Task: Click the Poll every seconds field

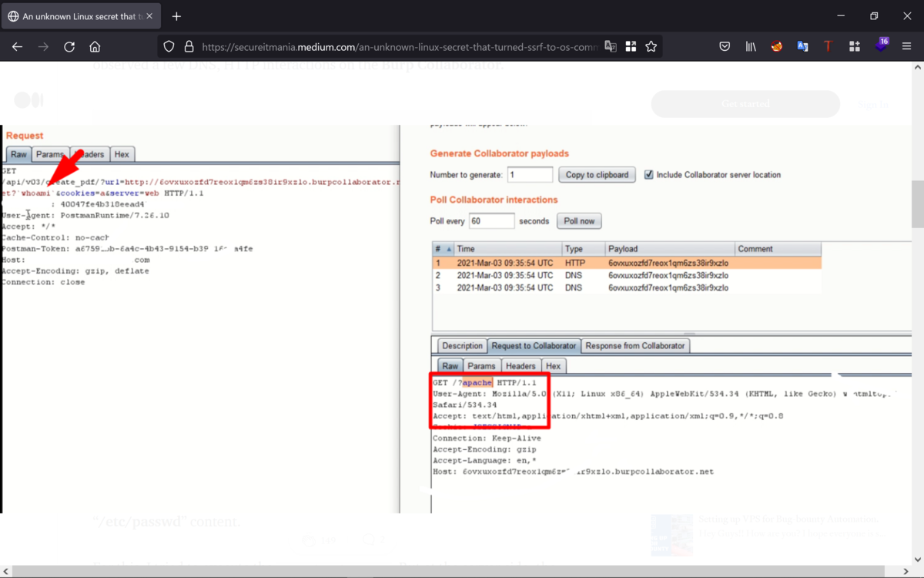Action: tap(491, 221)
